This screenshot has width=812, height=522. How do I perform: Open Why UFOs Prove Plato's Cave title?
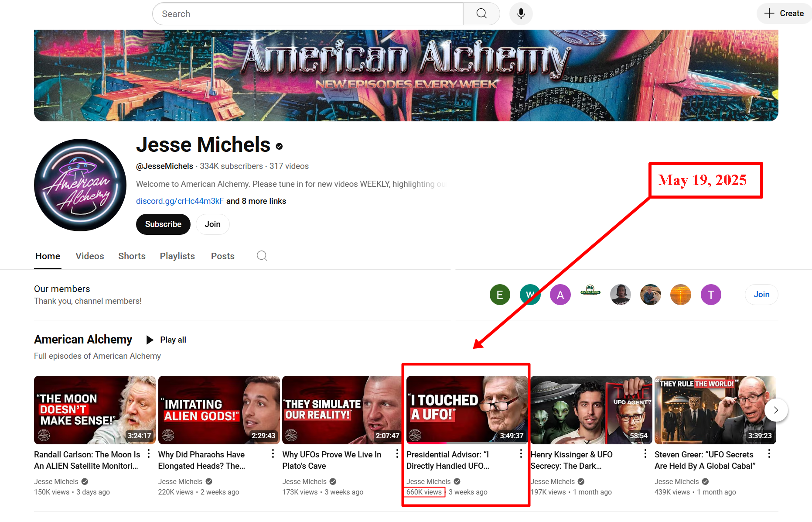click(332, 460)
